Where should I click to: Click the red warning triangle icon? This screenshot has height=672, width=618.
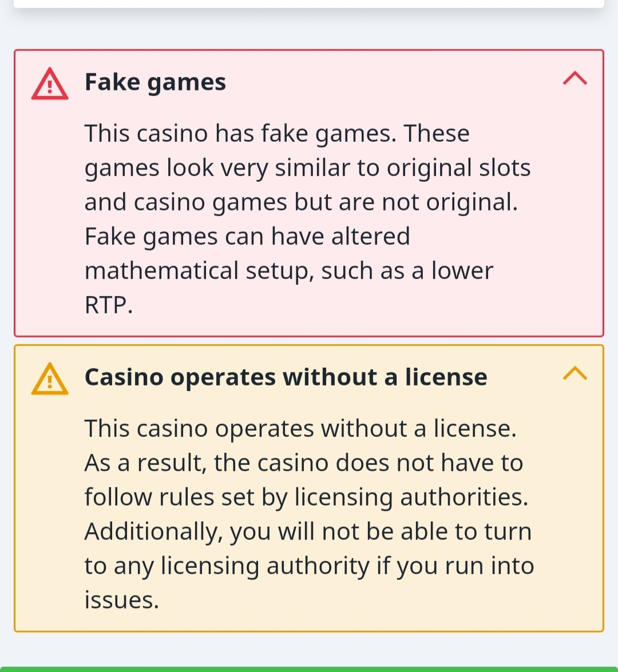[x=50, y=83]
